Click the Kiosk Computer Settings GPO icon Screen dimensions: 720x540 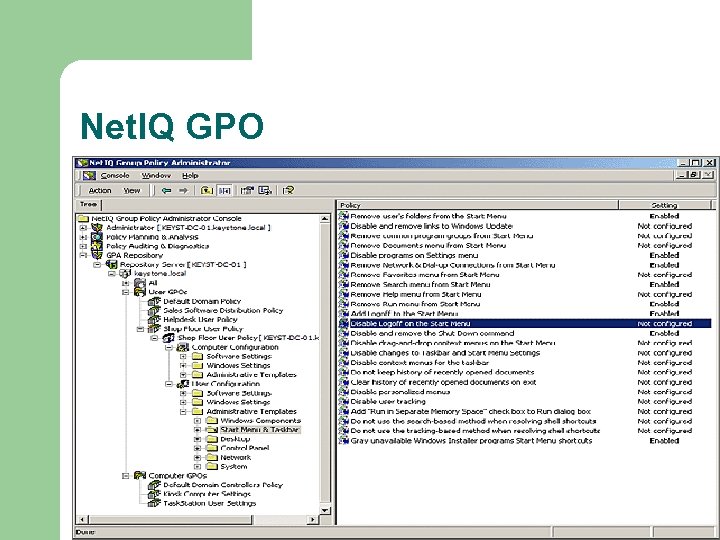pos(154,494)
